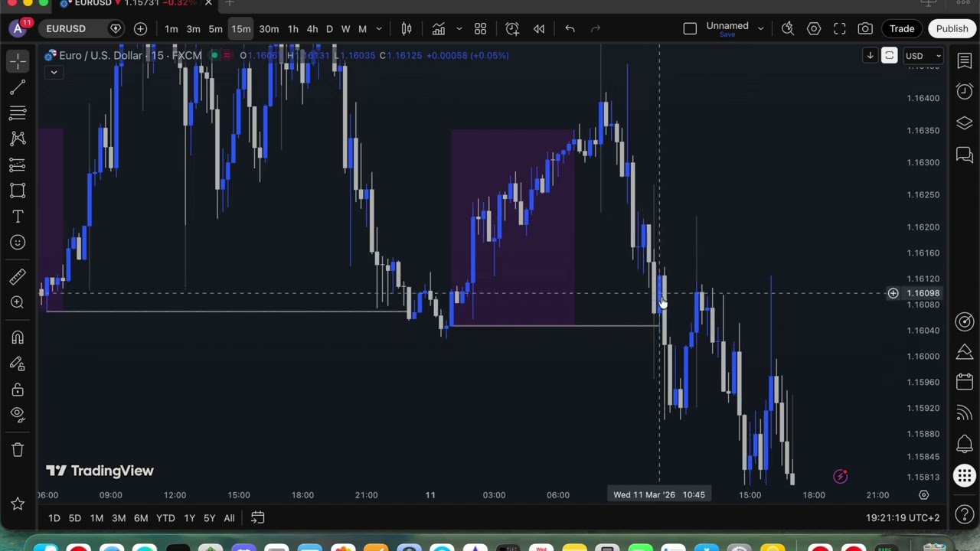Remove drawings with the trash icon
Image resolution: width=980 pixels, height=551 pixels.
tap(18, 449)
